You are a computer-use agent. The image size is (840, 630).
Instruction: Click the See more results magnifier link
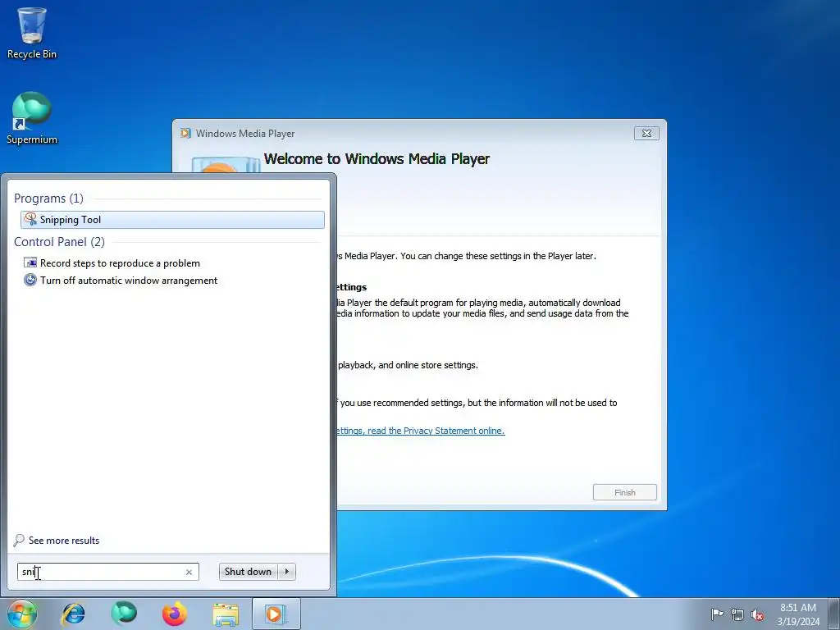coord(57,540)
